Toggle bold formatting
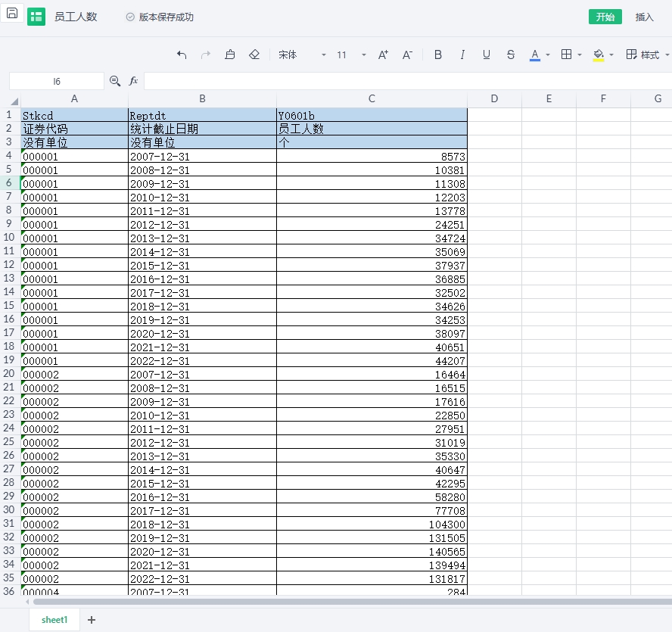The width and height of the screenshot is (672, 632). [437, 54]
